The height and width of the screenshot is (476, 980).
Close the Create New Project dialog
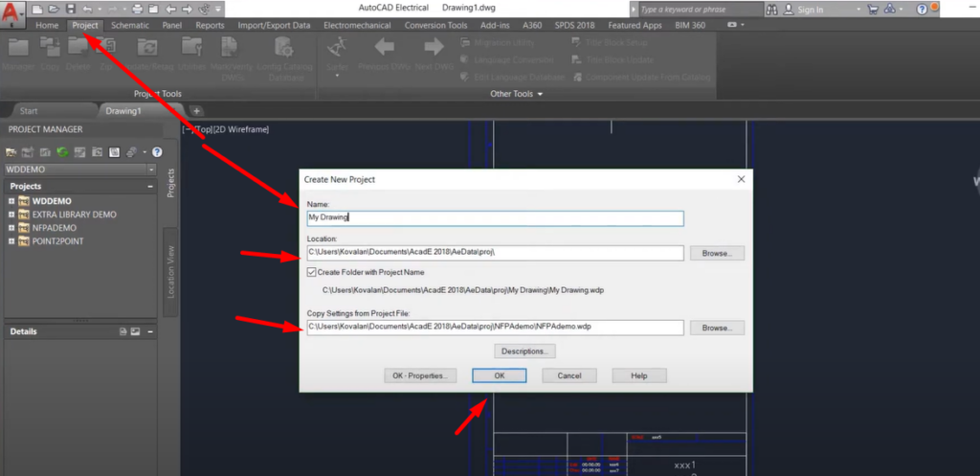pos(742,179)
